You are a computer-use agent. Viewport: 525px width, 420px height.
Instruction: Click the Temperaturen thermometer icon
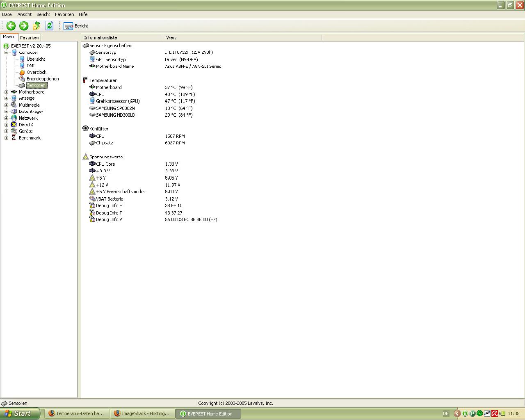pos(85,80)
